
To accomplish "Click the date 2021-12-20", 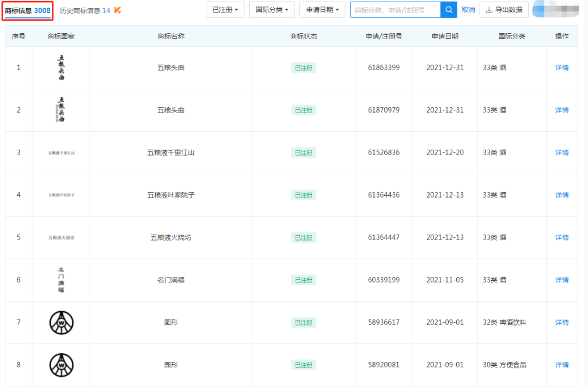I will [445, 152].
